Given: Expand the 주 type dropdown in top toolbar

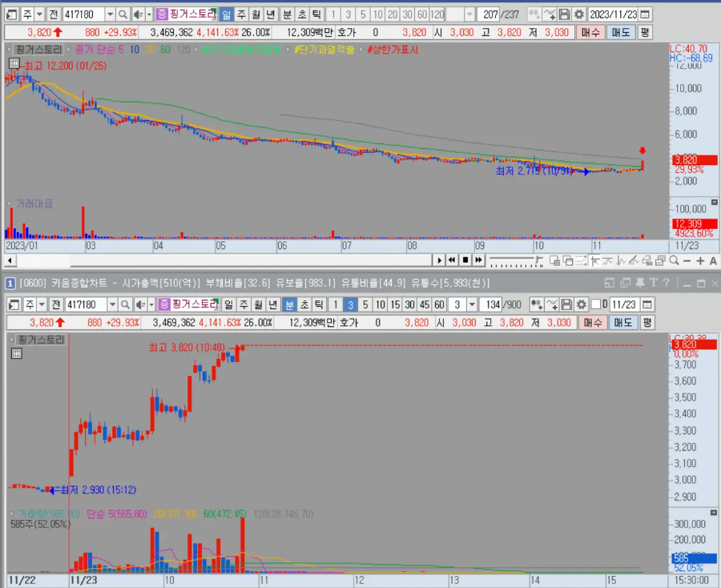Looking at the screenshot, I should [39, 14].
